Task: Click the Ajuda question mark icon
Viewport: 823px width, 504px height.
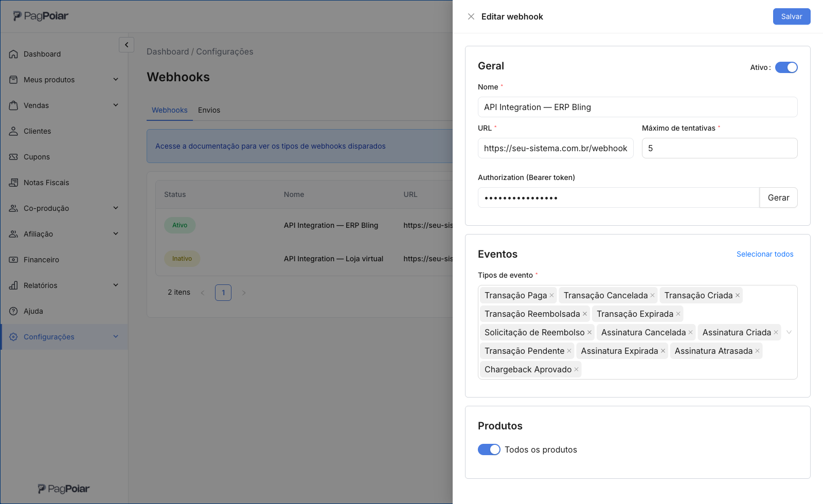Action: 13,311
